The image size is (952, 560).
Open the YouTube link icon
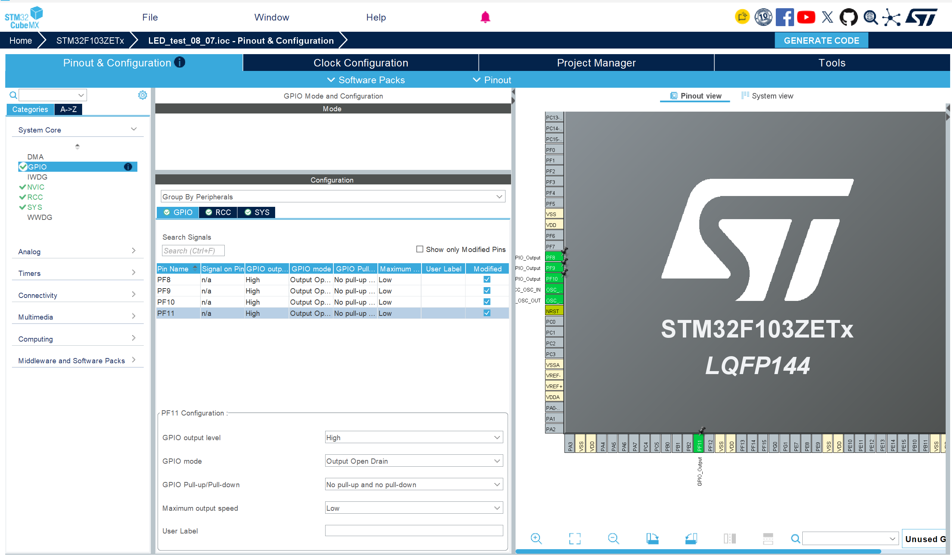click(x=806, y=18)
